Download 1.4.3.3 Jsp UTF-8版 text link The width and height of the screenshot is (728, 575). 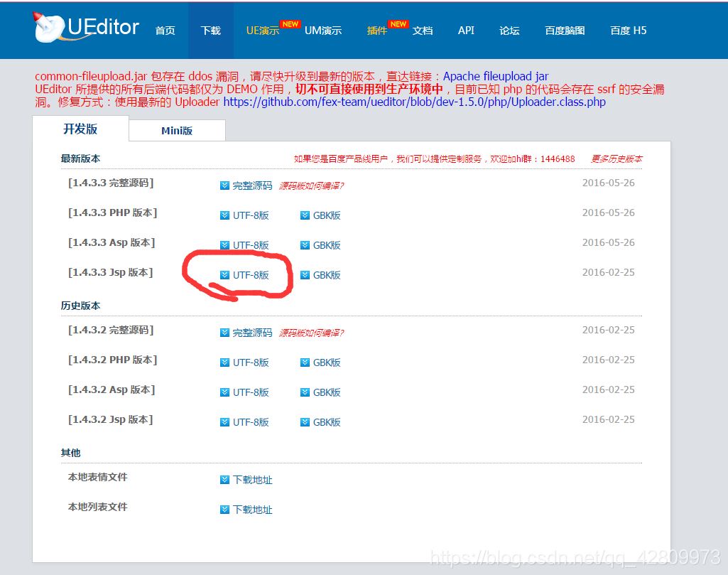pos(251,275)
